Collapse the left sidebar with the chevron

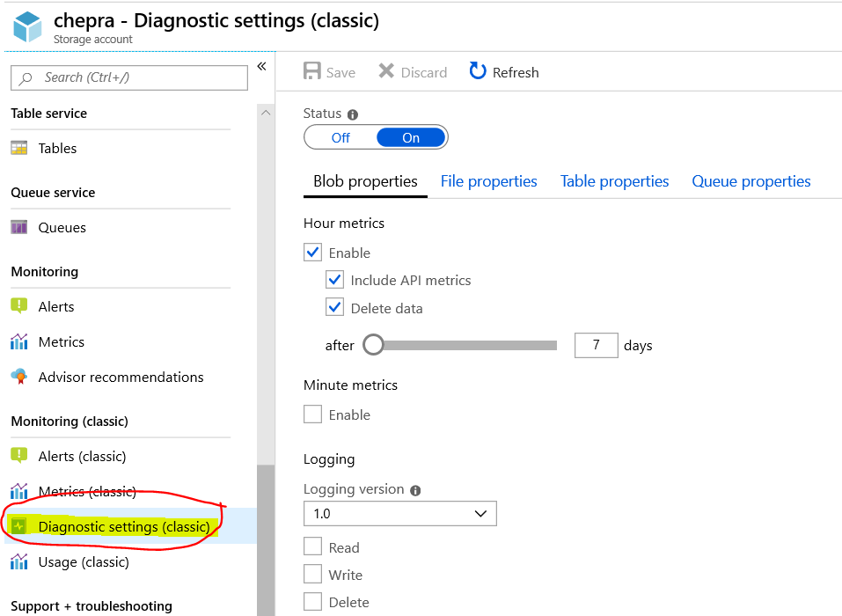(260, 65)
